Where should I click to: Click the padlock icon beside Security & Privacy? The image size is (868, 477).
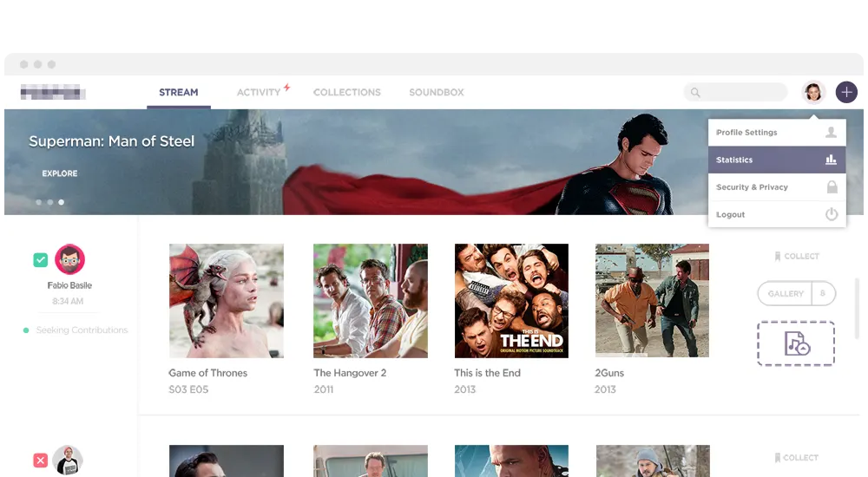(832, 186)
